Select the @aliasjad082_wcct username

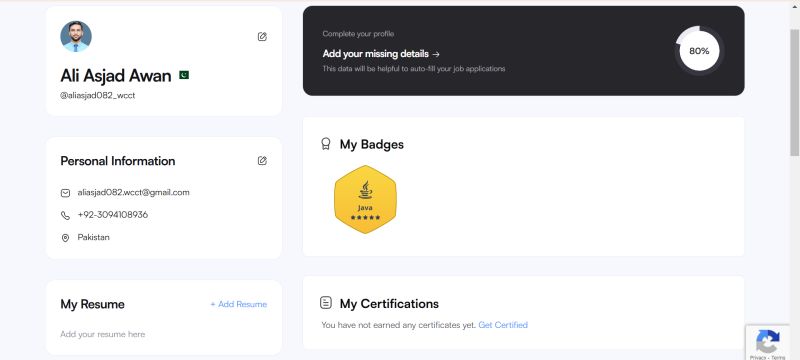tap(98, 95)
